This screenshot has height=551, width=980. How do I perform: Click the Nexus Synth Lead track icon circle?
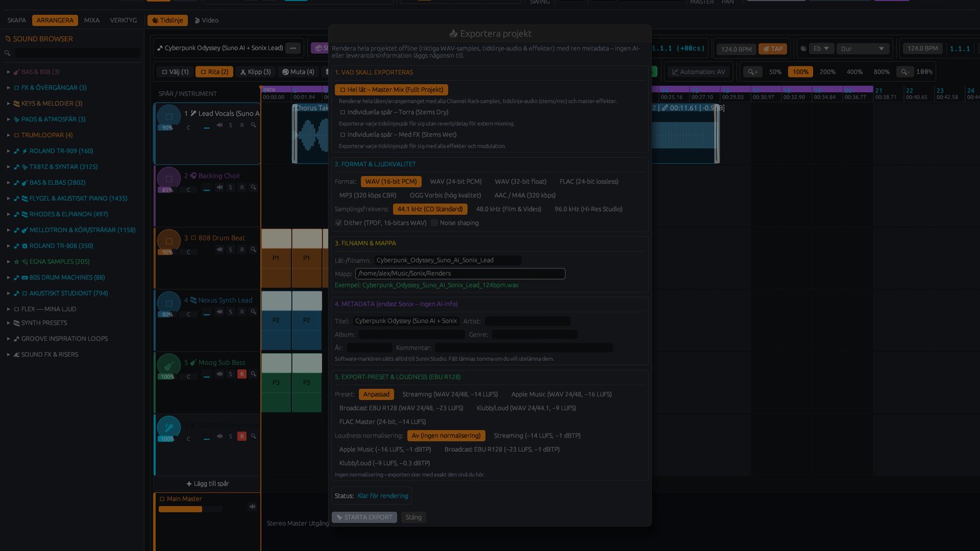click(169, 303)
